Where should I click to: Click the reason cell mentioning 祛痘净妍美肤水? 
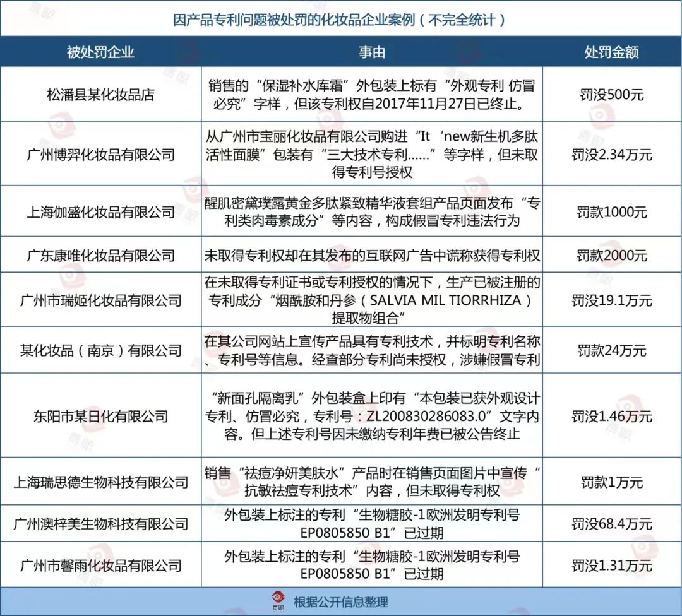tap(372, 482)
